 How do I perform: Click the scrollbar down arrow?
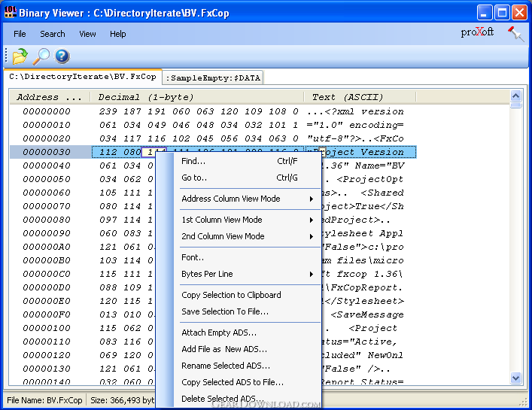pos(515,378)
